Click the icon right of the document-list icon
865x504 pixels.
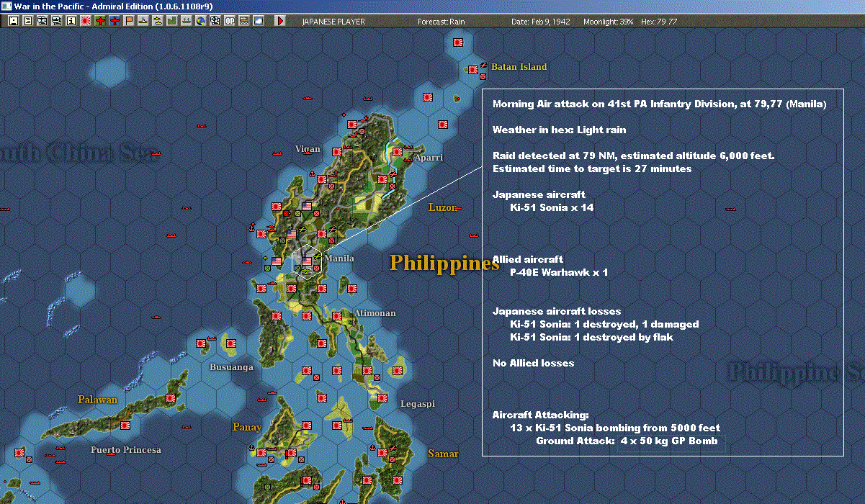pyautogui.click(x=42, y=21)
